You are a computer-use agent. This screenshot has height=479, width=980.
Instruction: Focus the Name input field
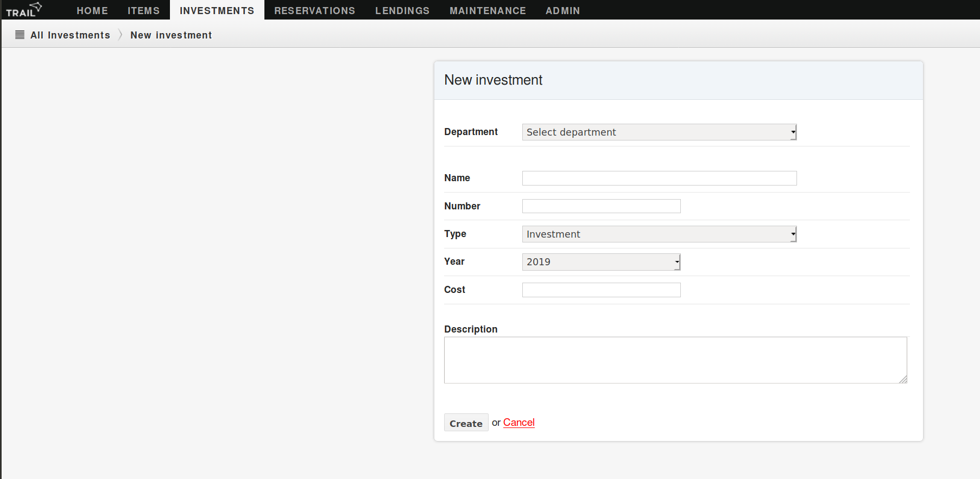659,178
